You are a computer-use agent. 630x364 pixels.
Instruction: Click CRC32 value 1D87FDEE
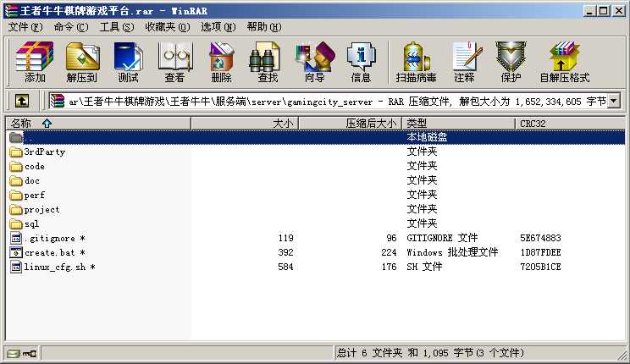pos(540,252)
